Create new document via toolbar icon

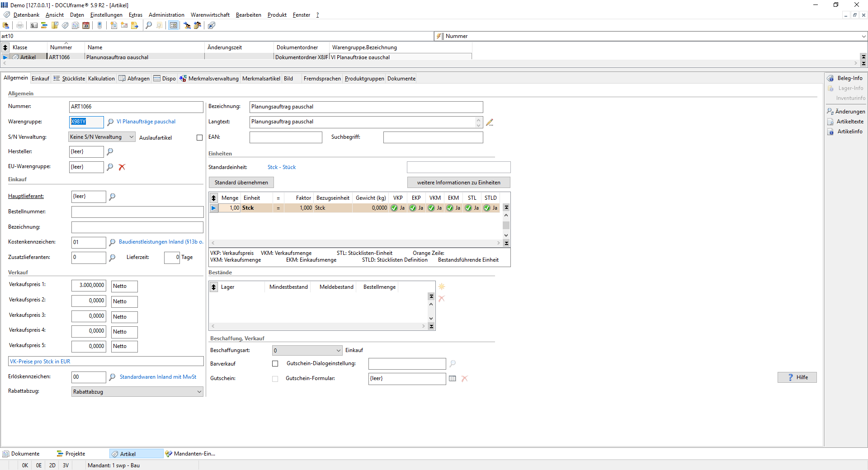coord(114,26)
